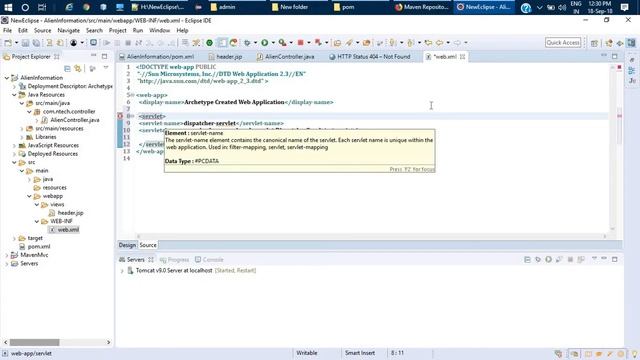
Task: Click the Project Explorer horizontal scrollbar
Action: 35,342
